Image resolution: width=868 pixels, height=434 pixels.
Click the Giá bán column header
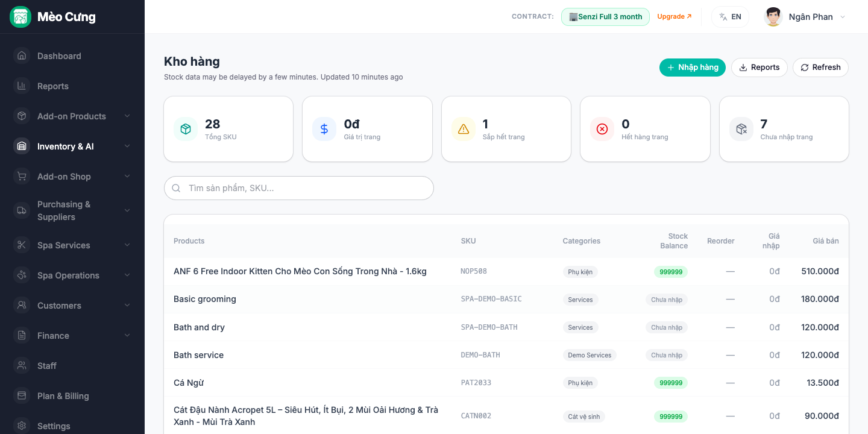point(826,241)
